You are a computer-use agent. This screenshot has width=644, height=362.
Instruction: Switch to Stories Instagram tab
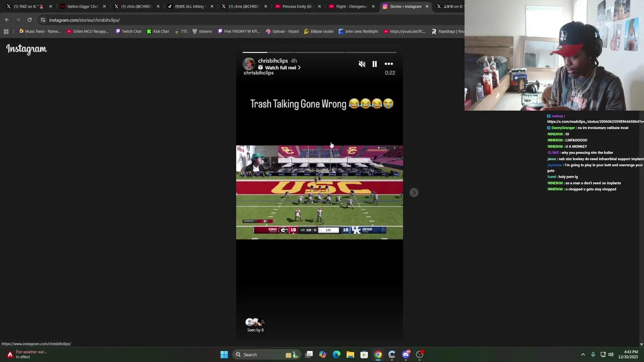403,7
